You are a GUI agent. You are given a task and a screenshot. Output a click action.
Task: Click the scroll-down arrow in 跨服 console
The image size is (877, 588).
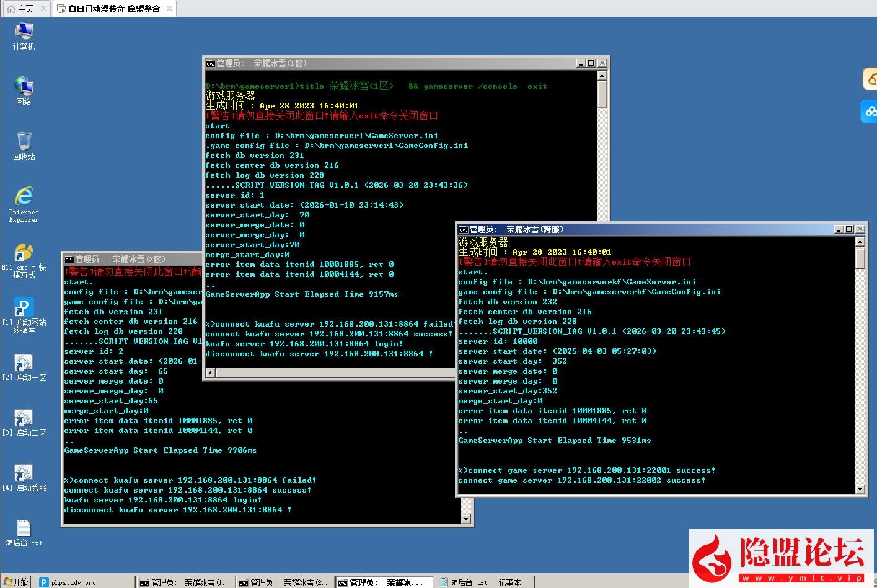pos(860,489)
